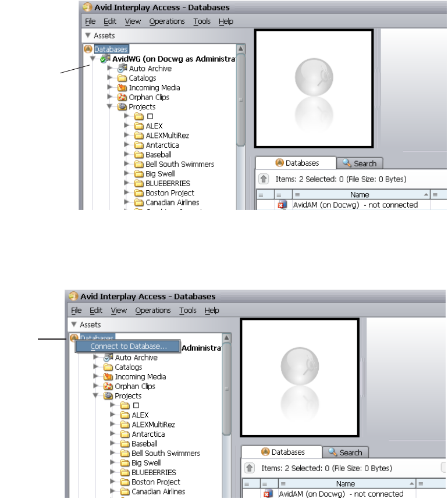Click Incoming Media folder icon in lower window

pos(108,376)
